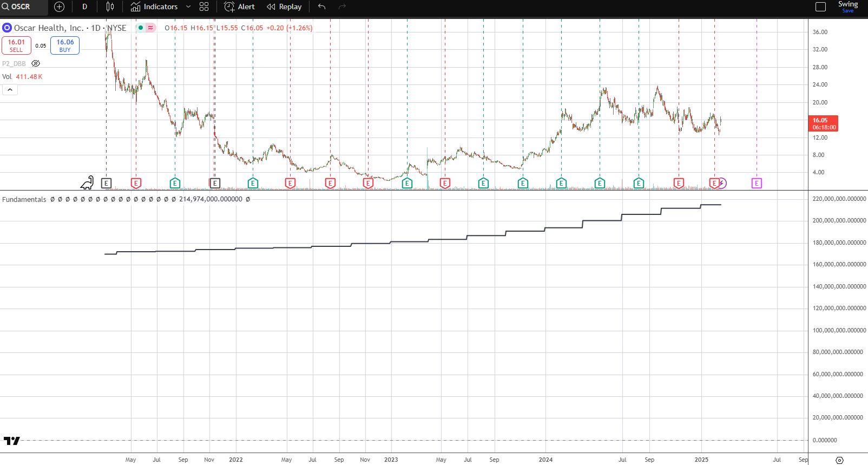868x465 pixels.
Task: Show the hidden P2_DBB indicator via eye icon
Action: (x=36, y=63)
